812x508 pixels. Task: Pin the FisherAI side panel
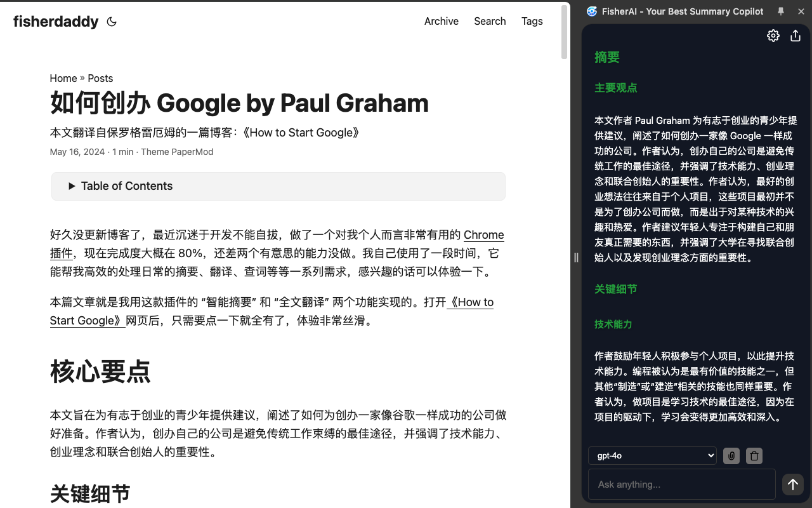(x=781, y=11)
